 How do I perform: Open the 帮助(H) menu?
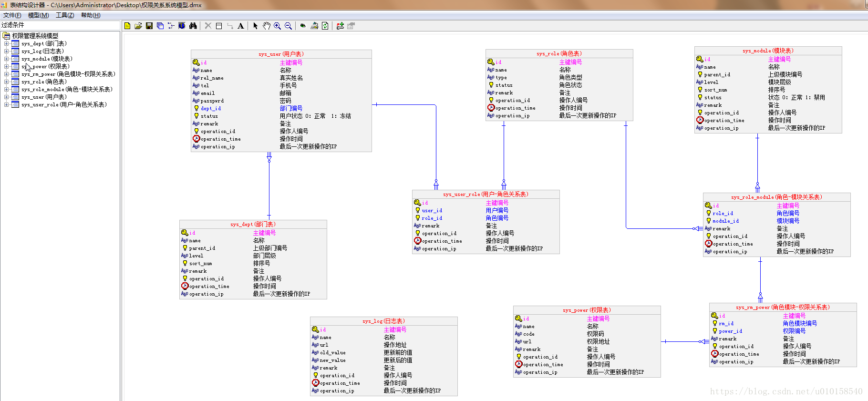click(x=91, y=15)
